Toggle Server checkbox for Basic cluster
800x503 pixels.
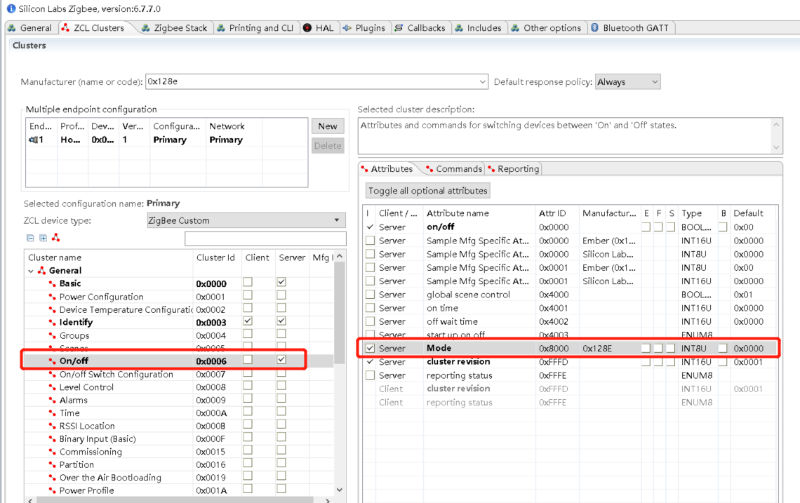point(281,282)
